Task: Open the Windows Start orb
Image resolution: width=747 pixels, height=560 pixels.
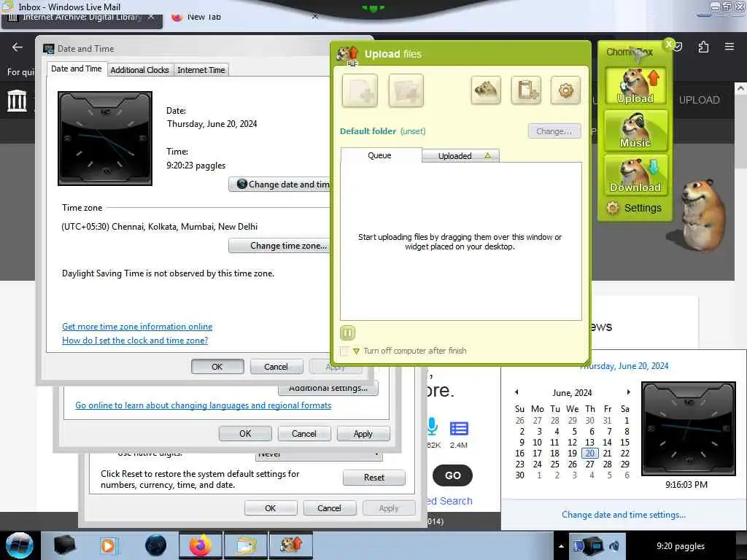Action: pyautogui.click(x=20, y=545)
